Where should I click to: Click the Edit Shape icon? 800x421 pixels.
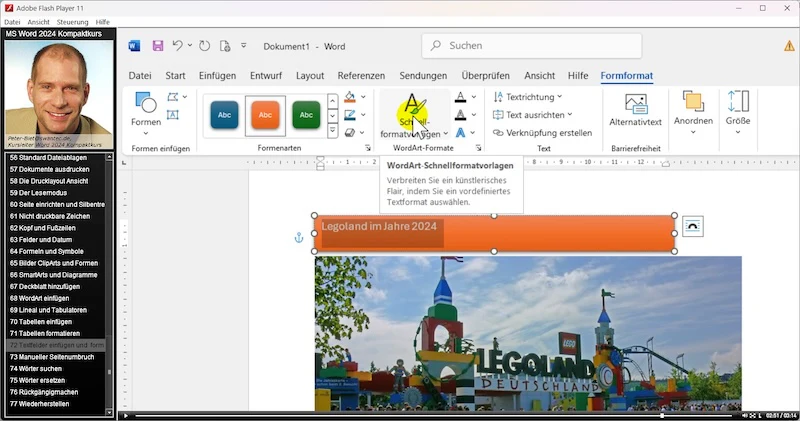[173, 96]
